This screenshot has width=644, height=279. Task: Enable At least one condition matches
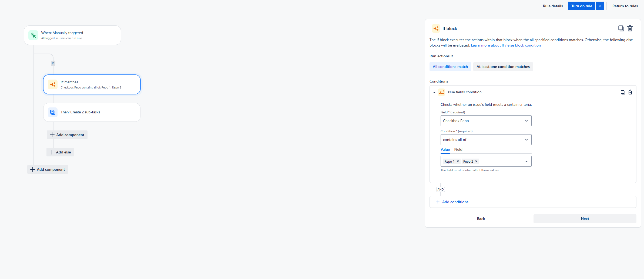503,67
